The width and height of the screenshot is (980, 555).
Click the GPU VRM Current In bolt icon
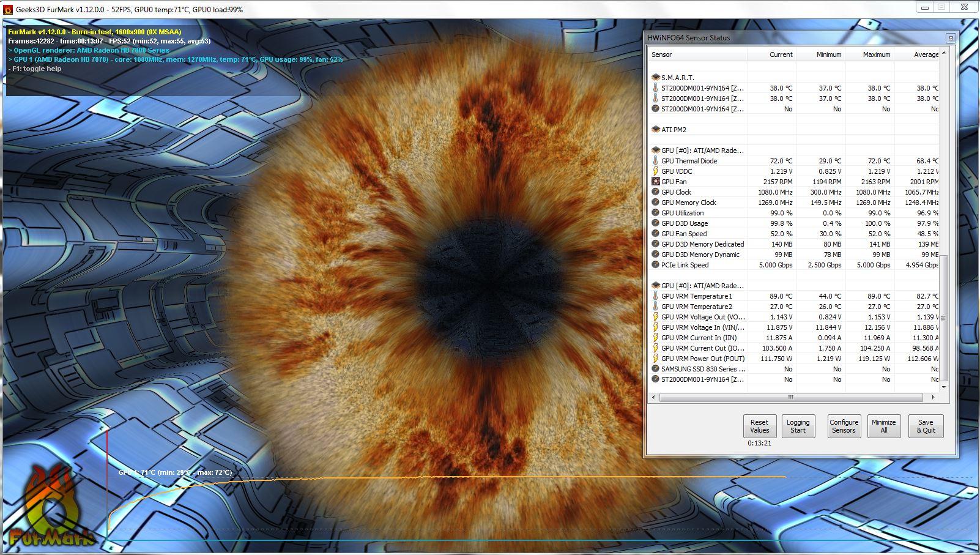656,338
